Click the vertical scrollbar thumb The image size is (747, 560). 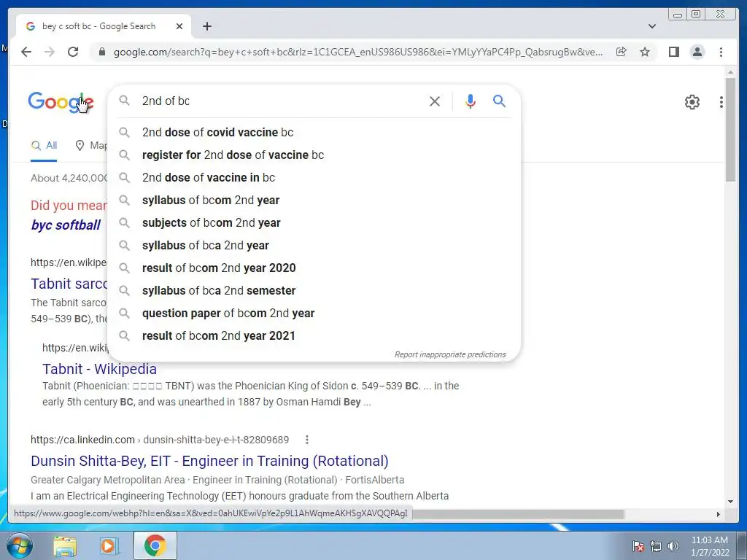click(x=730, y=128)
